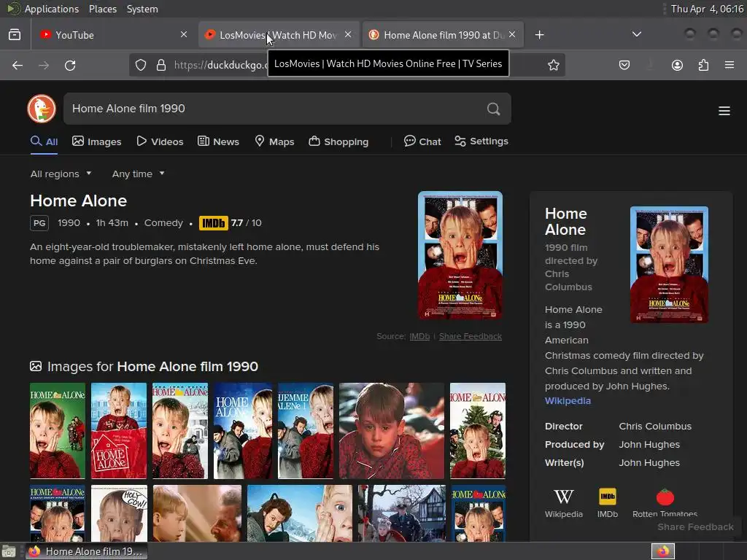Expand the Any time dropdown

click(138, 174)
